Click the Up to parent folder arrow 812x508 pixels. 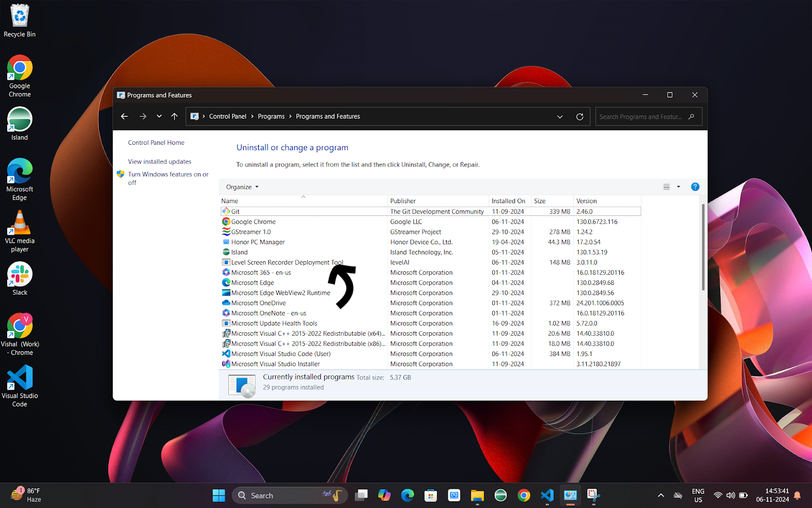coord(174,116)
